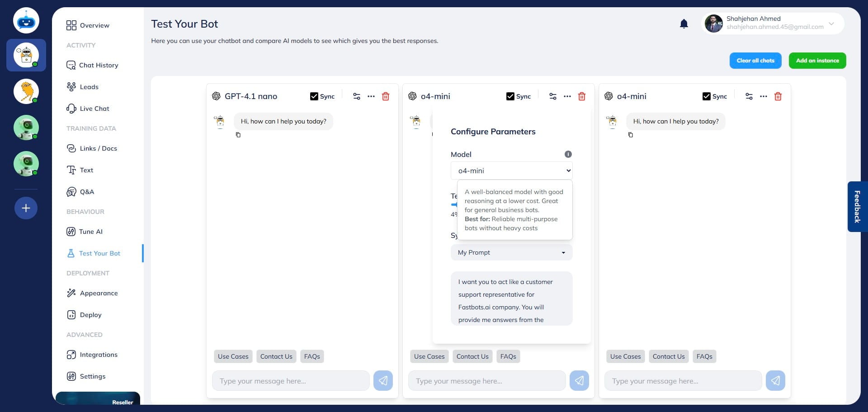868x412 pixels.
Task: Send the message in the middle o4-mini chat
Action: coord(579,381)
